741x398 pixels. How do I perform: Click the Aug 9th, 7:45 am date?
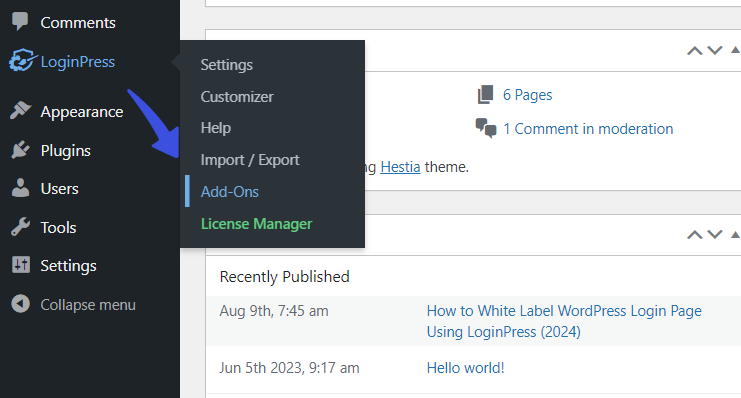coord(274,311)
